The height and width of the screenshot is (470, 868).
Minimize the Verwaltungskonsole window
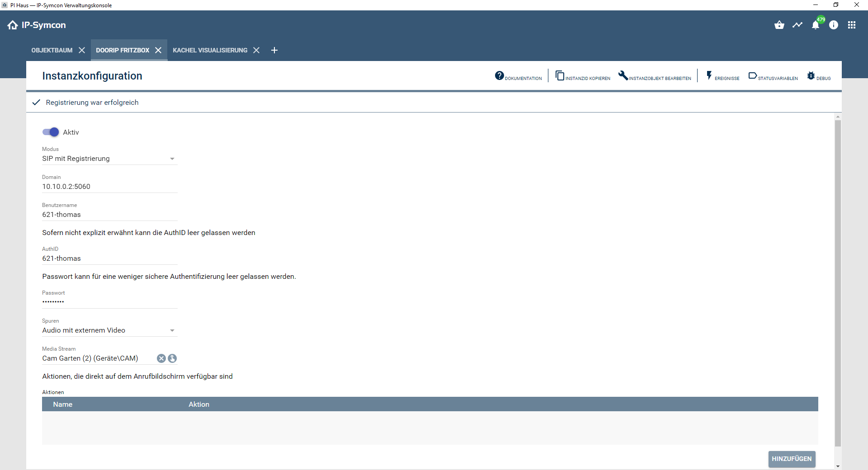coord(816,5)
